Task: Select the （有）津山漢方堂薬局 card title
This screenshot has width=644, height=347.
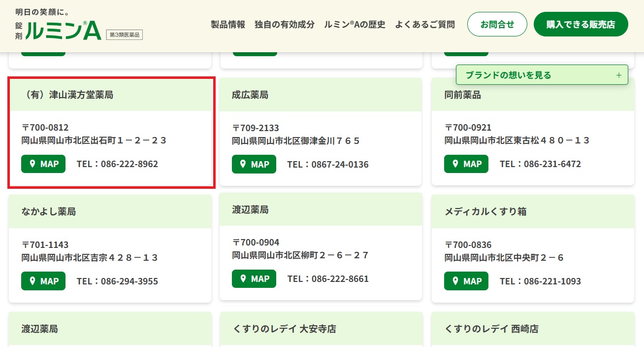Action: 68,95
